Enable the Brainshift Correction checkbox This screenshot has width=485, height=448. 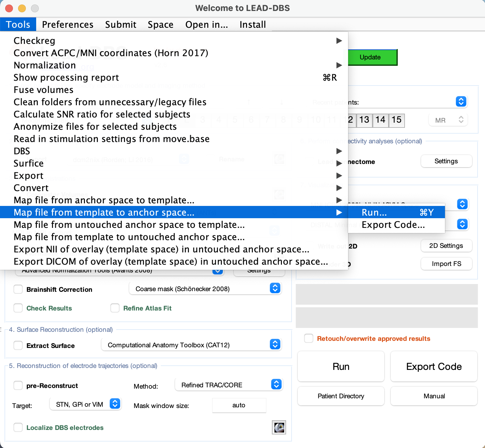pos(18,289)
